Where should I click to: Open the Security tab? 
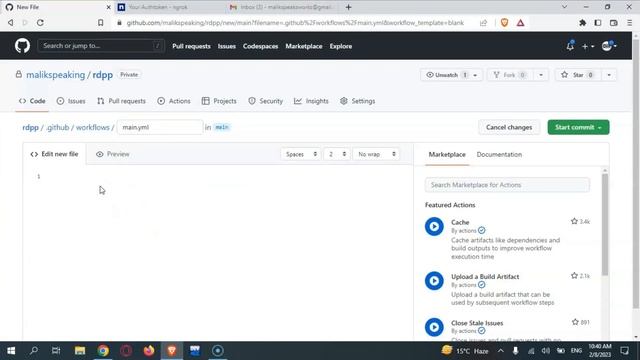265,101
